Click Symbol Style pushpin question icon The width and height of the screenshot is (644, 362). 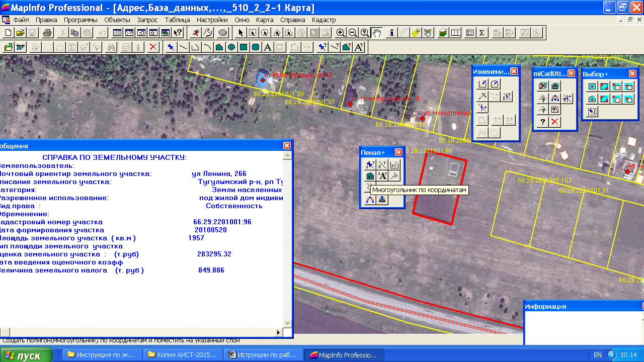323,47
